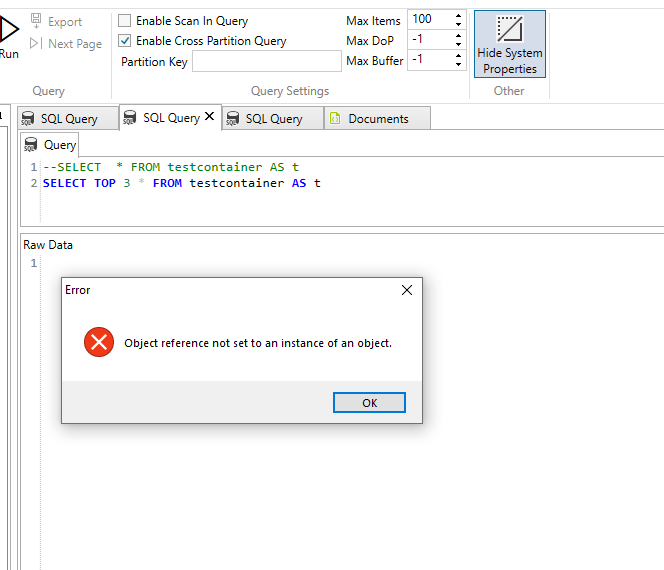
Task: Click the 'Object reference not set' message
Action: [258, 343]
